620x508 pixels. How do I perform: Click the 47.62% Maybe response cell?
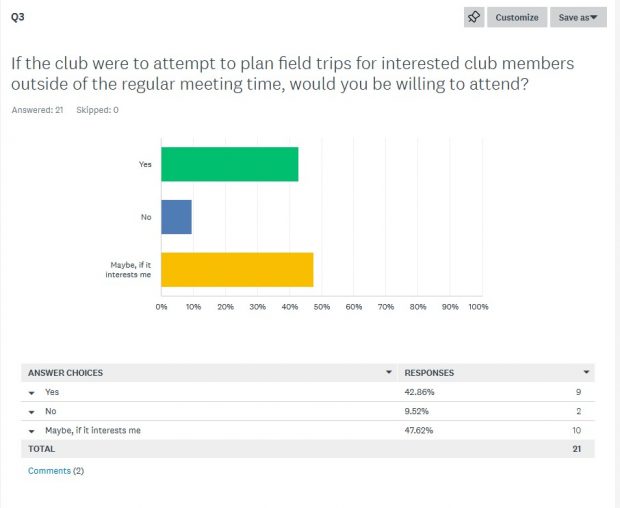419,430
